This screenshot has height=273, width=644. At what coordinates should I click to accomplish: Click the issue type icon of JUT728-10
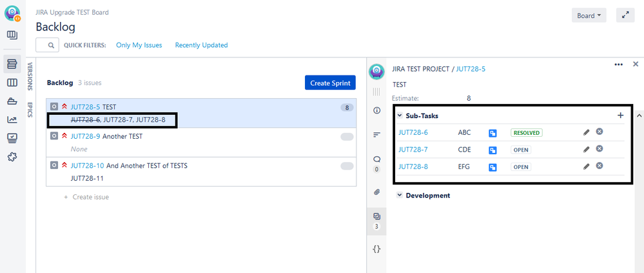(54, 165)
